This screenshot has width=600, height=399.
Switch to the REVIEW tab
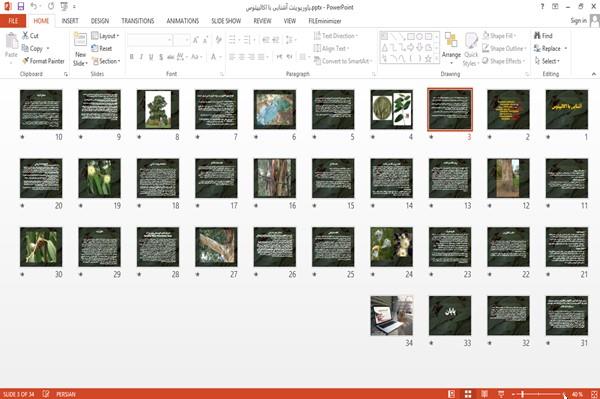point(262,21)
